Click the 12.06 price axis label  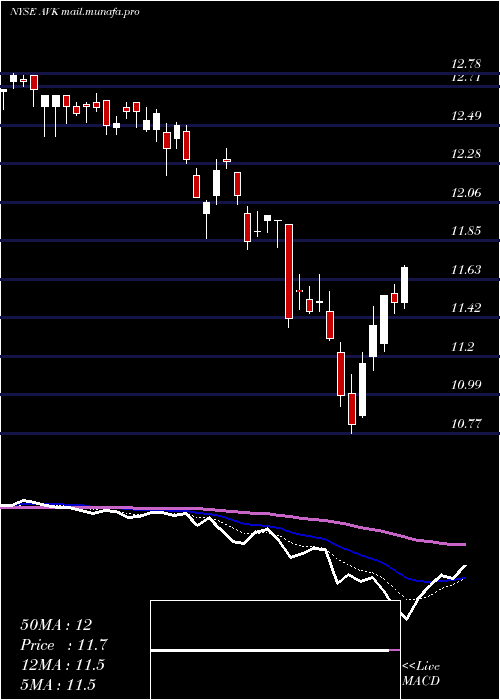[x=466, y=193]
